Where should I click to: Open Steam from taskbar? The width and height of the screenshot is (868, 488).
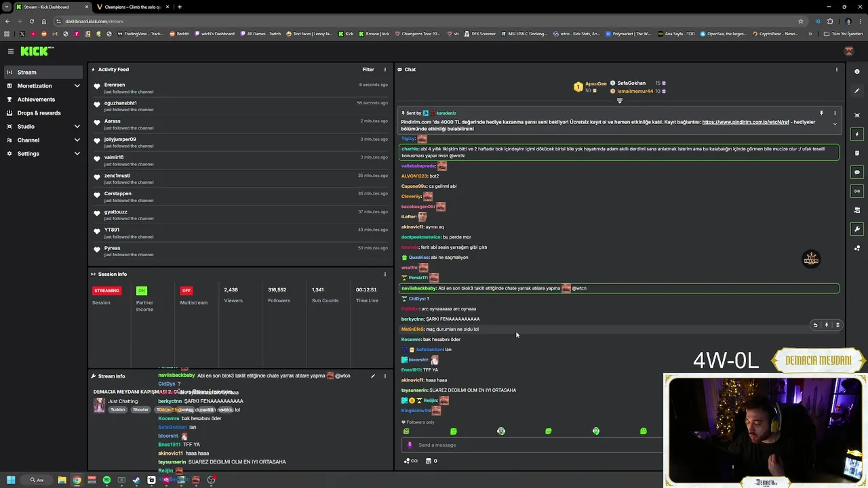[x=136, y=480]
